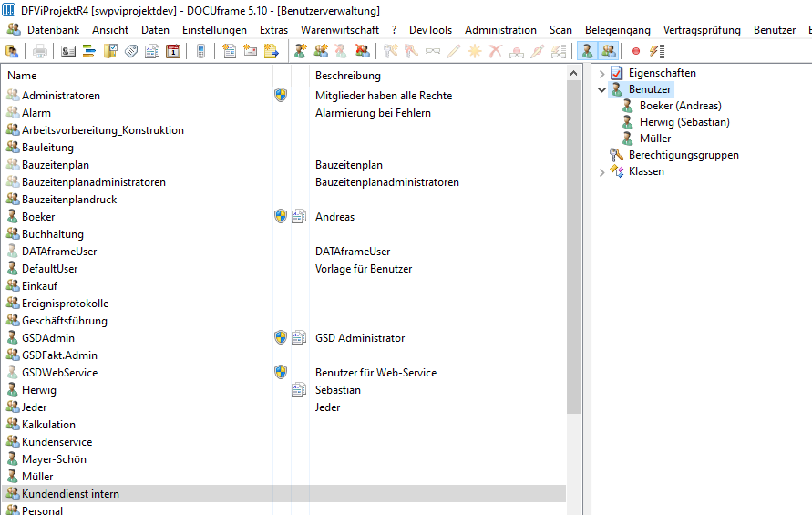Viewport: 812px width, 515px height.
Task: Select the Bauleitung group row
Action: (x=283, y=147)
